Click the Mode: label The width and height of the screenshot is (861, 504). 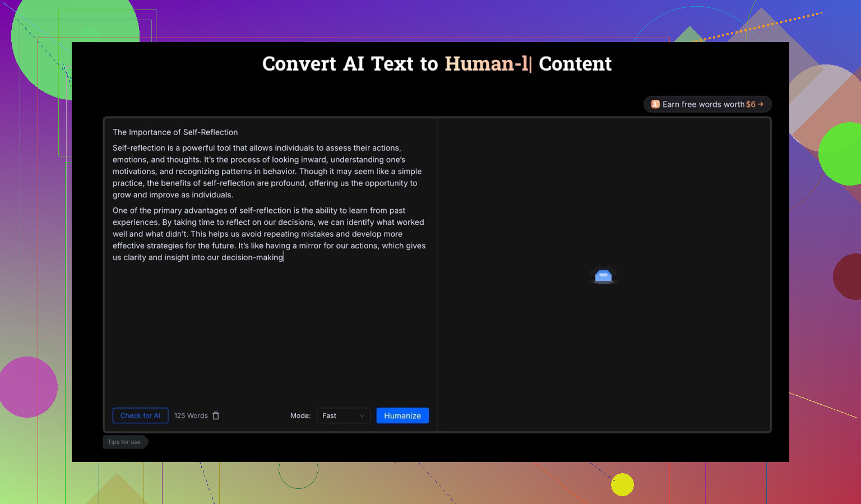300,415
